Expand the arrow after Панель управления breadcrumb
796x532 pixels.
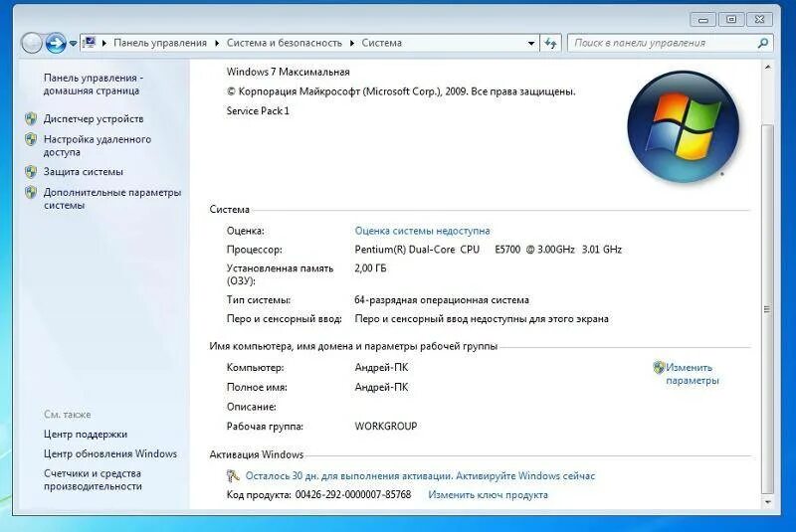217,43
